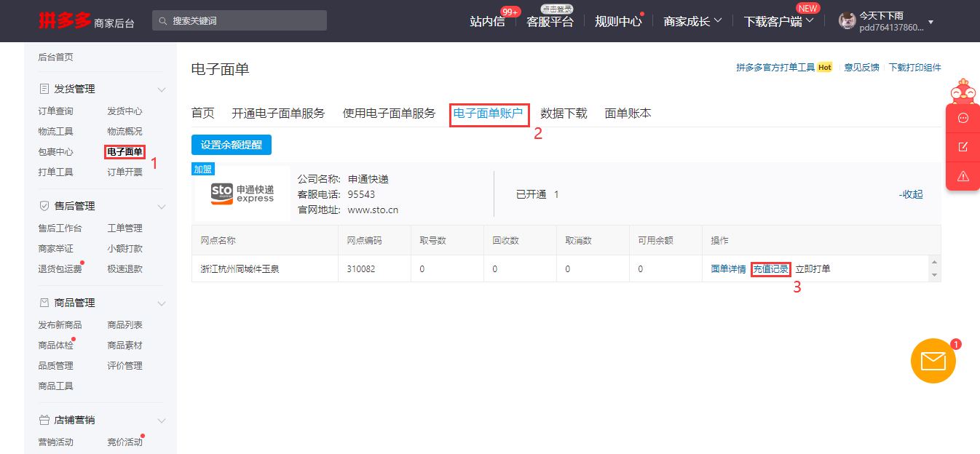Open 物流概况 in the sidebar
980x454 pixels.
coord(125,132)
